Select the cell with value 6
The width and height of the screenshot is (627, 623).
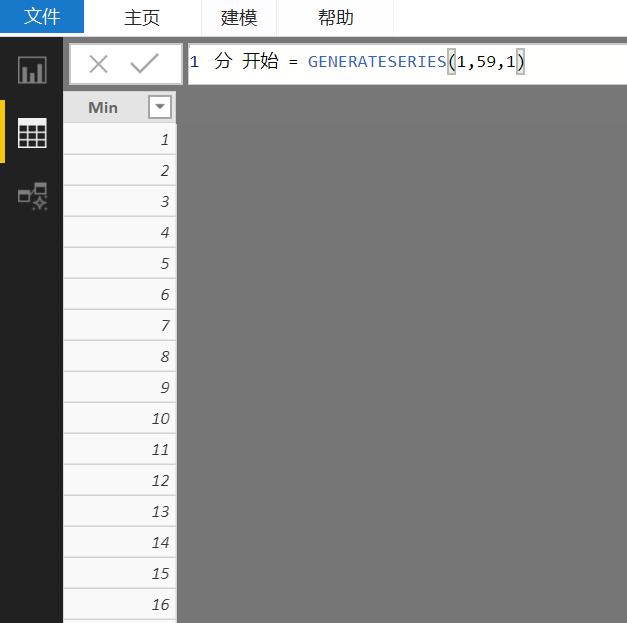(x=120, y=294)
